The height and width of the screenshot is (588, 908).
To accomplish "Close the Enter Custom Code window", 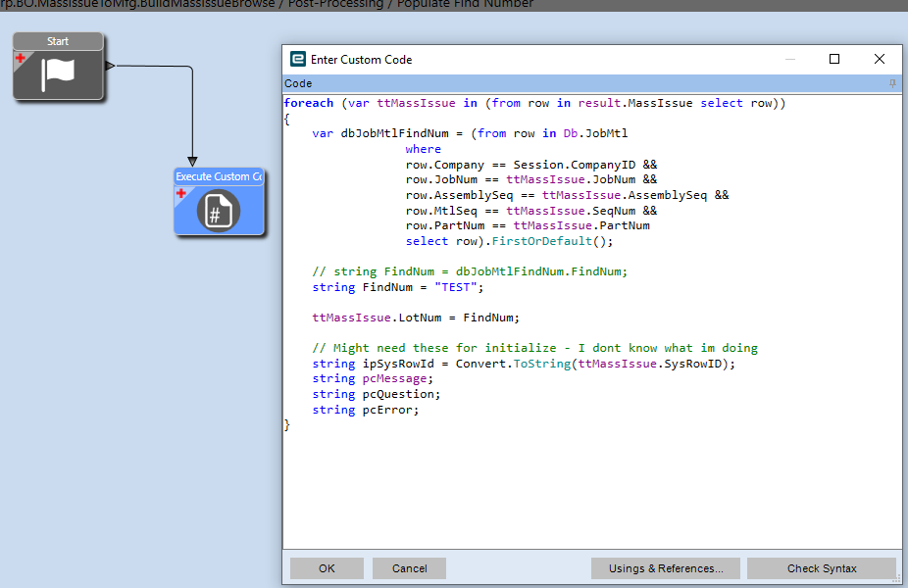I will (879, 59).
